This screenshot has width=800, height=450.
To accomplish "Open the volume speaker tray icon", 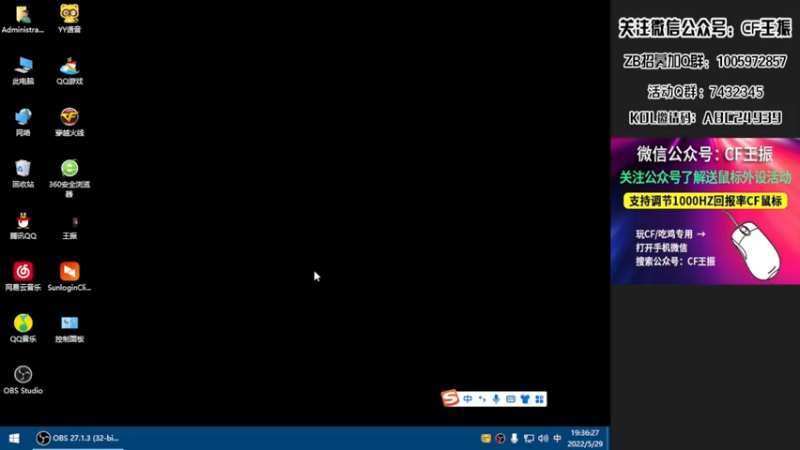I will (x=543, y=439).
